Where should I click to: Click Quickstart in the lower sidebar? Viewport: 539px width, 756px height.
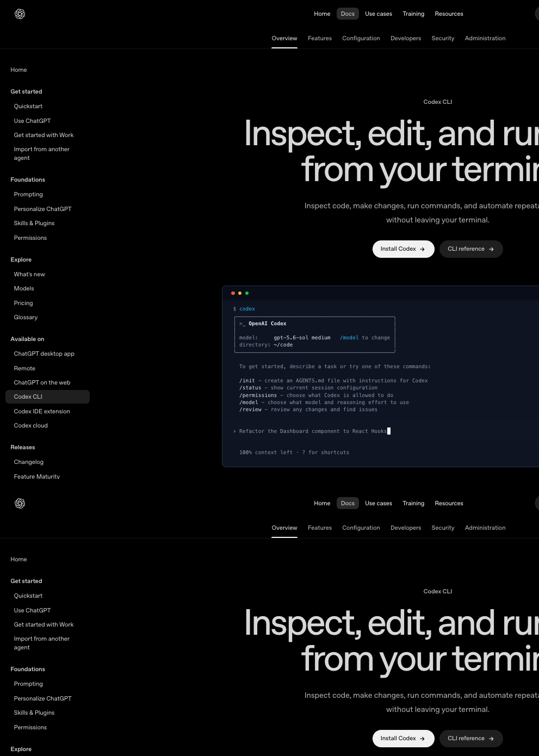point(28,596)
